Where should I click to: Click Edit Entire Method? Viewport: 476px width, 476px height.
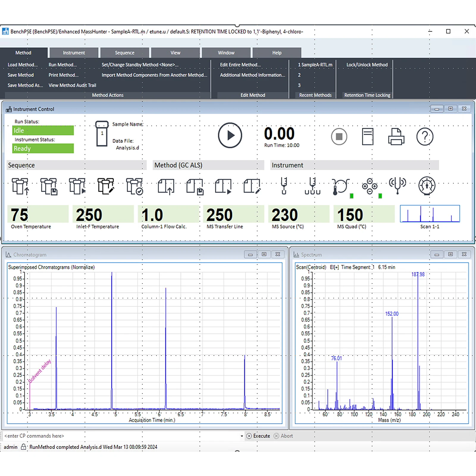[x=240, y=65]
